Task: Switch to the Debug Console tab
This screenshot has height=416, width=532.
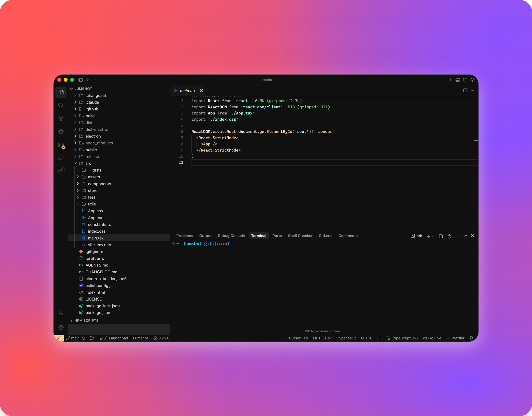Action: click(x=231, y=236)
